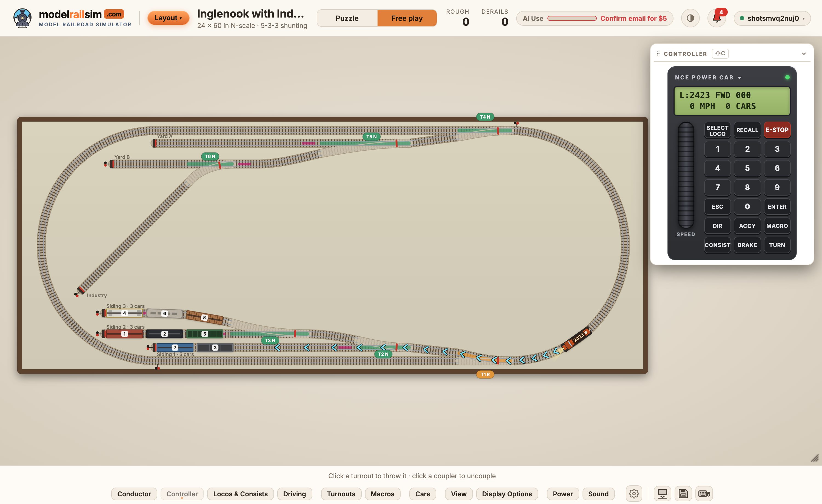822x504 pixels.
Task: Click the throttle SPEED thumbwheel
Action: [686, 175]
